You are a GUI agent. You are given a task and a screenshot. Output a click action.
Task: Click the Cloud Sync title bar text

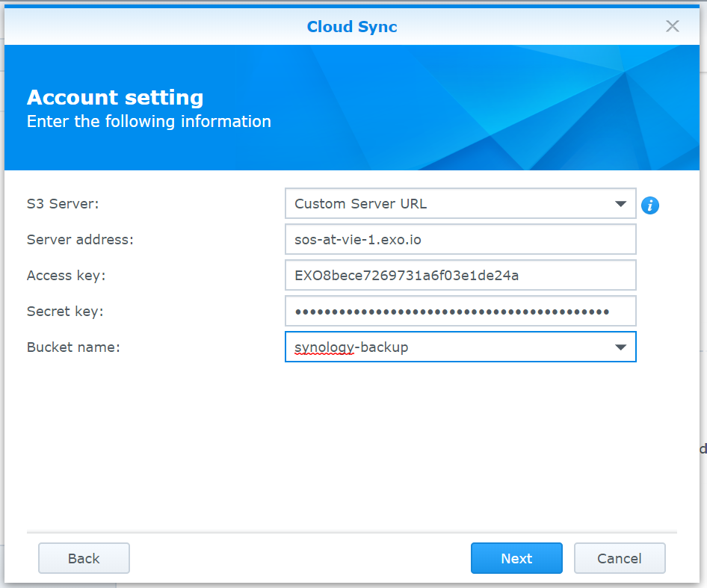pos(352,27)
